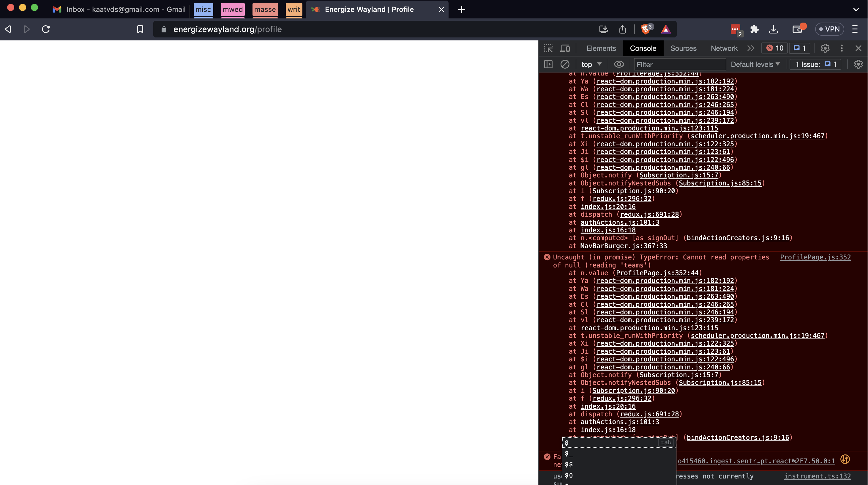
Task: Click the Brave Rewards triangle icon
Action: click(x=665, y=29)
